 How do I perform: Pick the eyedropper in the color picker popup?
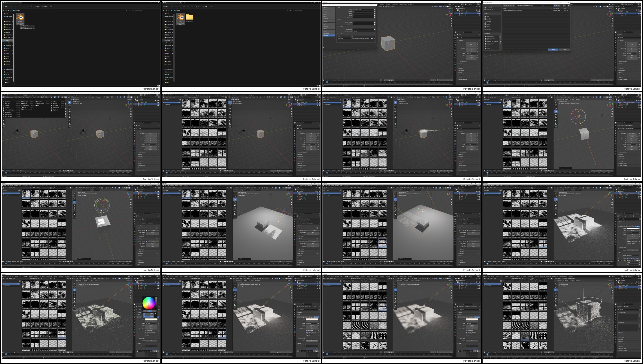[155, 313]
